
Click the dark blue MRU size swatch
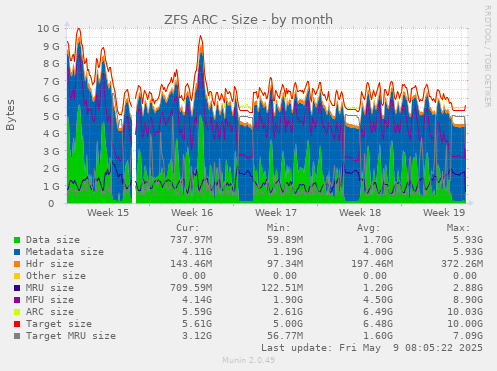click(x=17, y=288)
